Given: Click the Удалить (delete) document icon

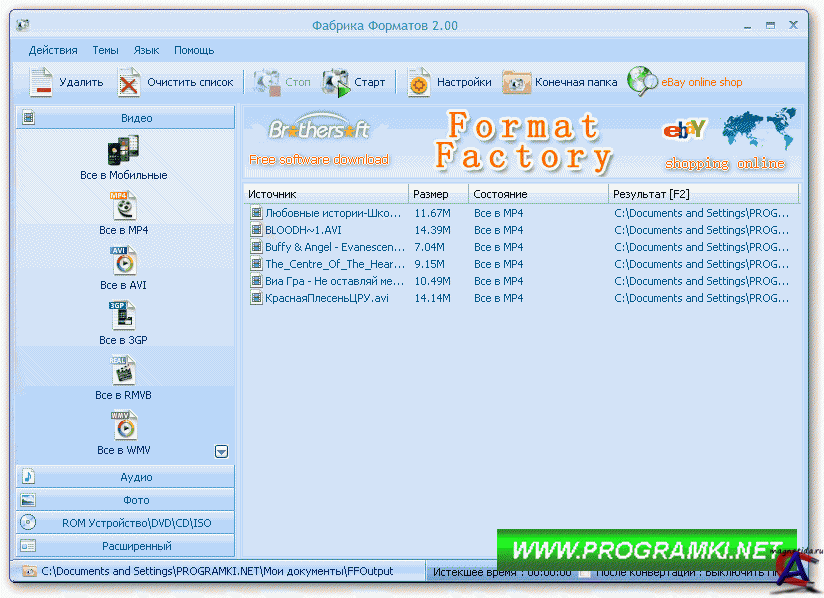Looking at the screenshot, I should (41, 82).
